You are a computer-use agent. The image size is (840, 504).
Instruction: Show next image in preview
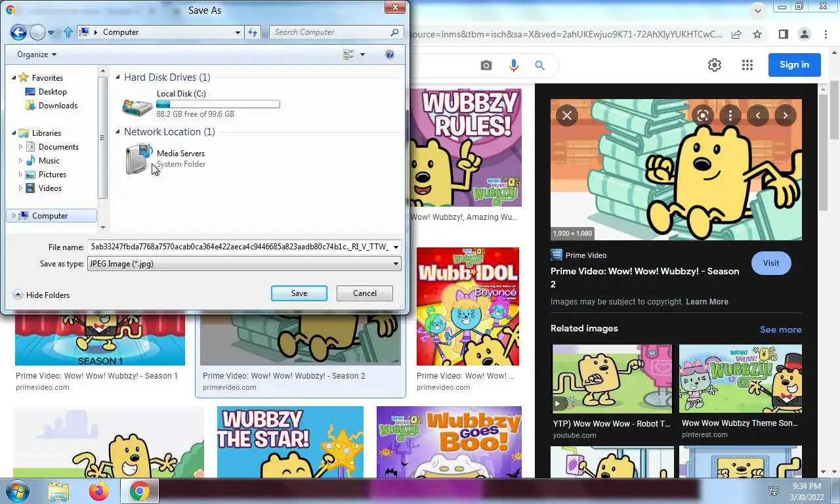[x=786, y=115]
